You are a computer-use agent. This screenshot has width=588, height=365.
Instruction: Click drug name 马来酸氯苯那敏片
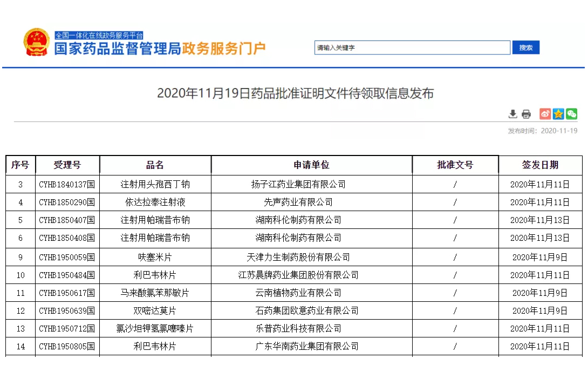coord(155,293)
